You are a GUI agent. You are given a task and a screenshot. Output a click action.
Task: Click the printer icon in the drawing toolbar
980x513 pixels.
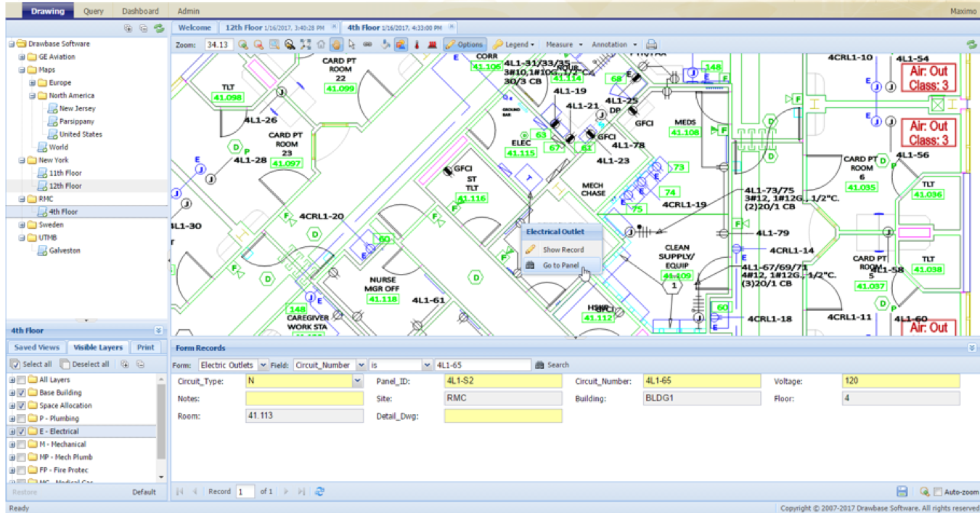point(652,45)
